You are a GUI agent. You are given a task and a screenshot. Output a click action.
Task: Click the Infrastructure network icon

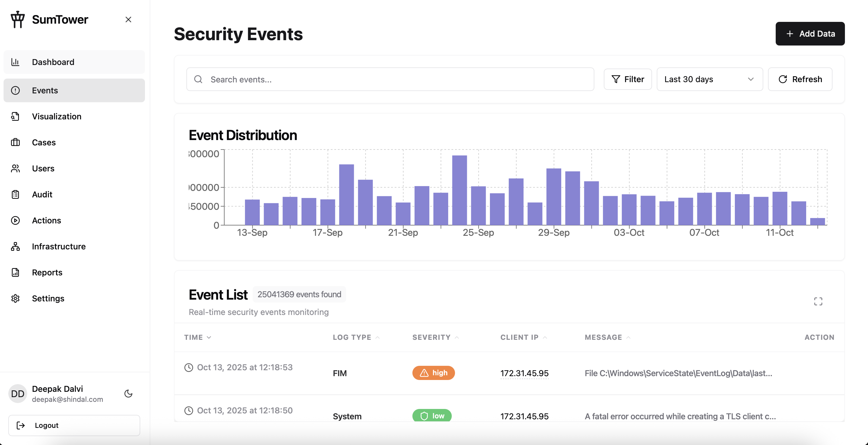15,246
